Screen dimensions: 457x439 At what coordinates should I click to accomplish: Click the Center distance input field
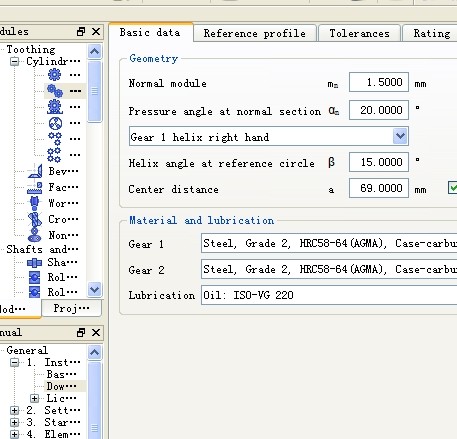(379, 188)
